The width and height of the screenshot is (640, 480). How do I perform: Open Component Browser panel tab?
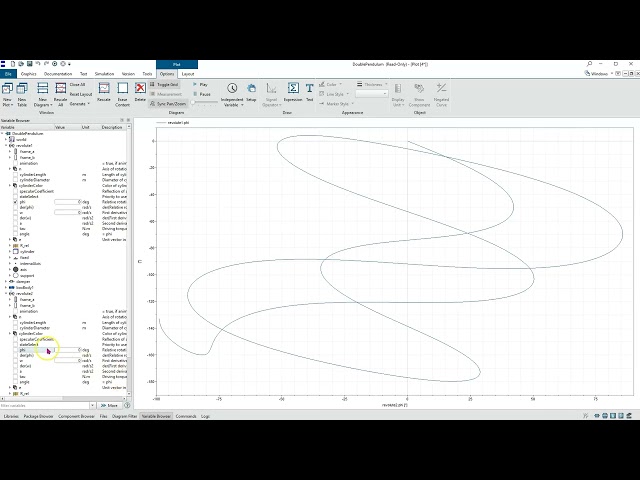point(76,416)
